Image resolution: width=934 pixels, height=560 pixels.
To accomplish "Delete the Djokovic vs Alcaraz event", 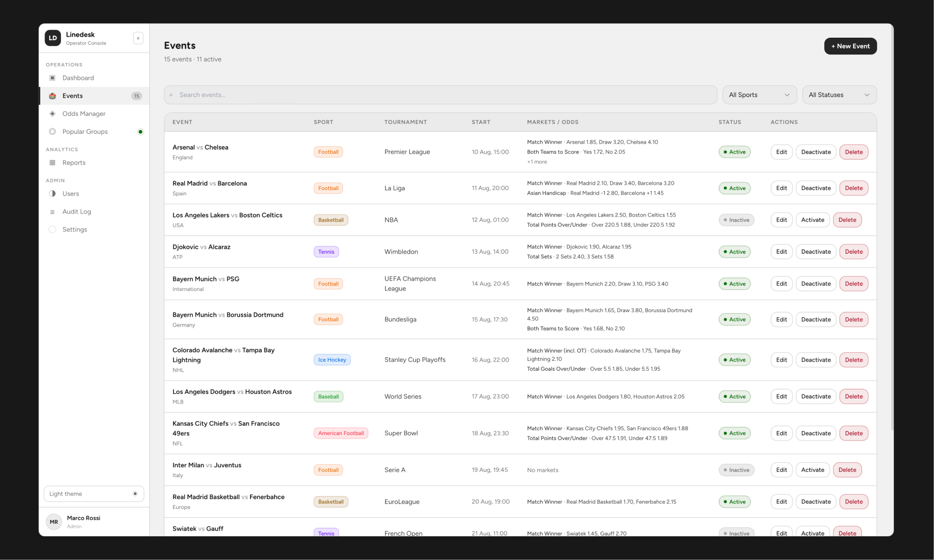I will (x=854, y=252).
